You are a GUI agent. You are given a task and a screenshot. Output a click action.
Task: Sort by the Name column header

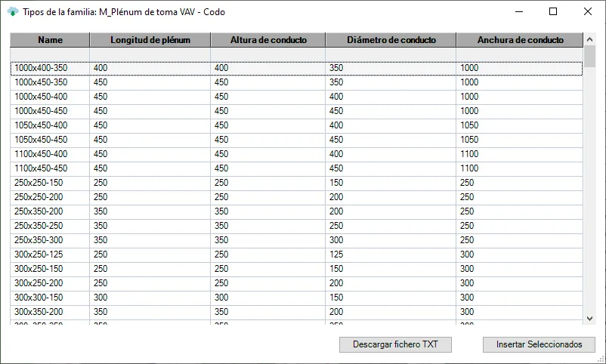(x=50, y=40)
